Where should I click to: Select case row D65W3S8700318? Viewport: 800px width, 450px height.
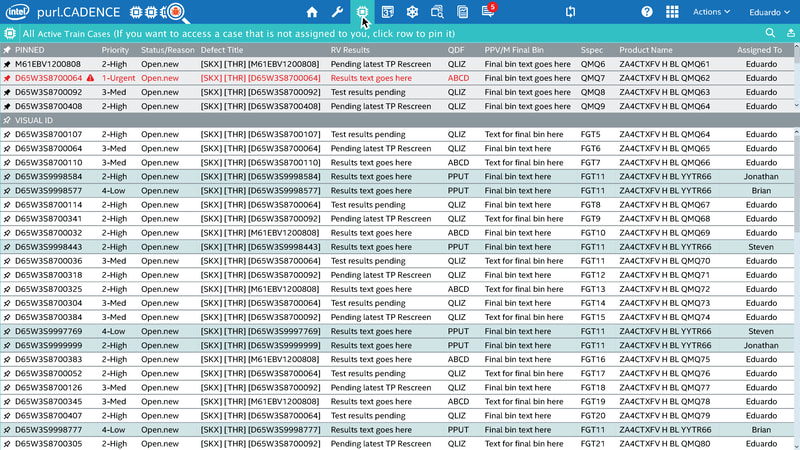click(396, 275)
